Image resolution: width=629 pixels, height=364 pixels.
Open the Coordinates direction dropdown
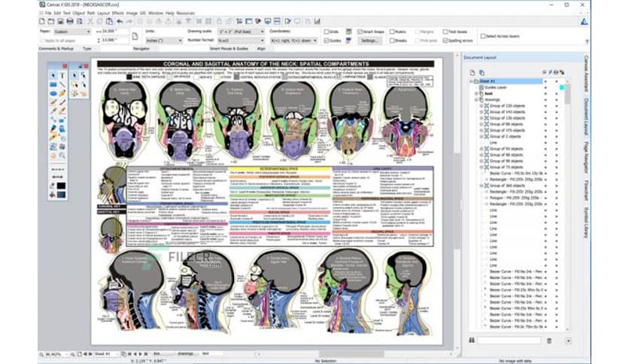click(293, 41)
